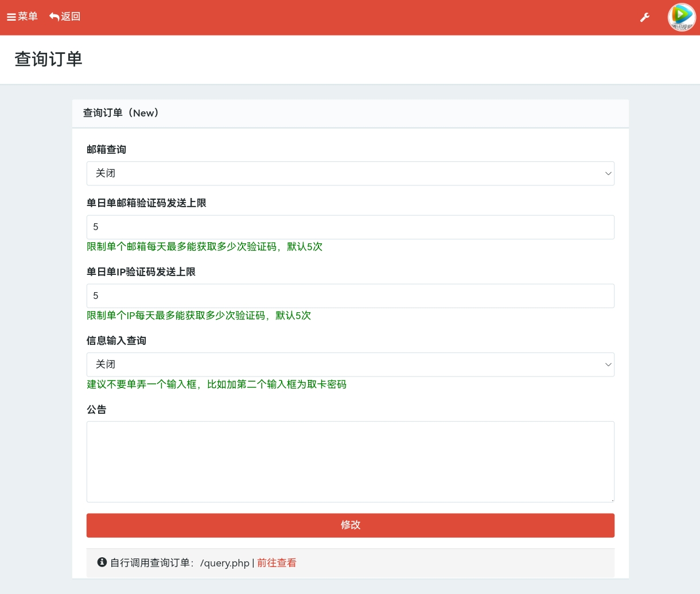Expand the chevron on the 邮箱查询 selector

pyautogui.click(x=608, y=173)
